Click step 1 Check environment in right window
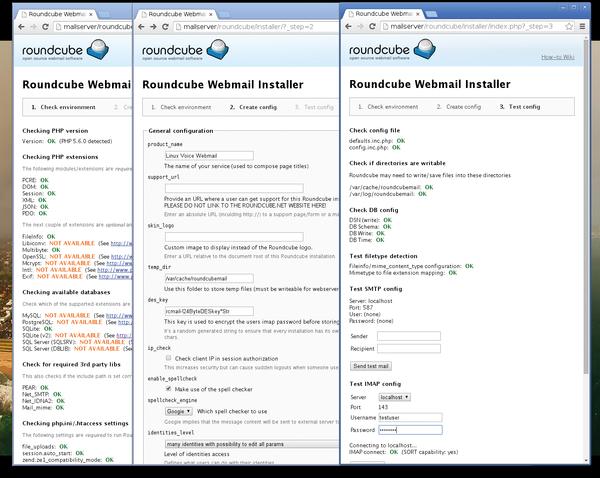600x478 pixels. (388, 107)
